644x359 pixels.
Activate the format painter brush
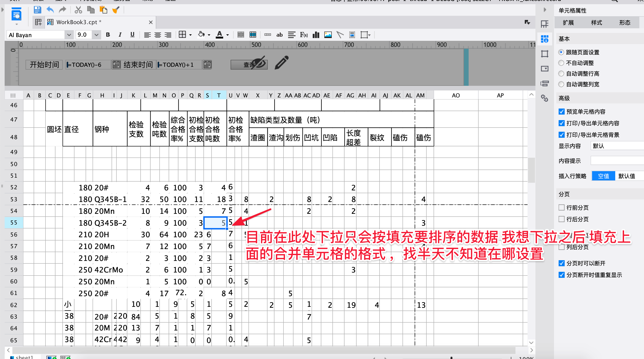click(x=116, y=10)
